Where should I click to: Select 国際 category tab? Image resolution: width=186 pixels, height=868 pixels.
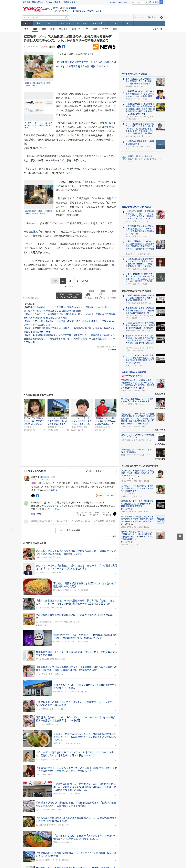(44, 29)
